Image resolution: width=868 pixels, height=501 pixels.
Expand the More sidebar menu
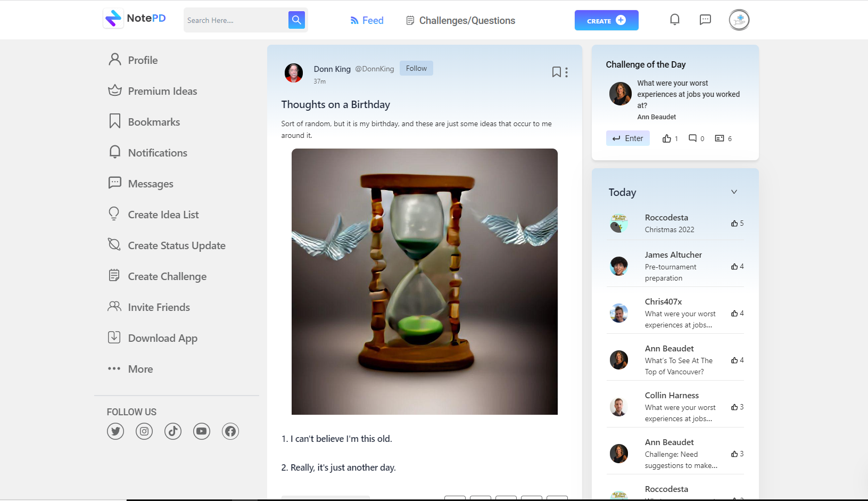[130, 369]
